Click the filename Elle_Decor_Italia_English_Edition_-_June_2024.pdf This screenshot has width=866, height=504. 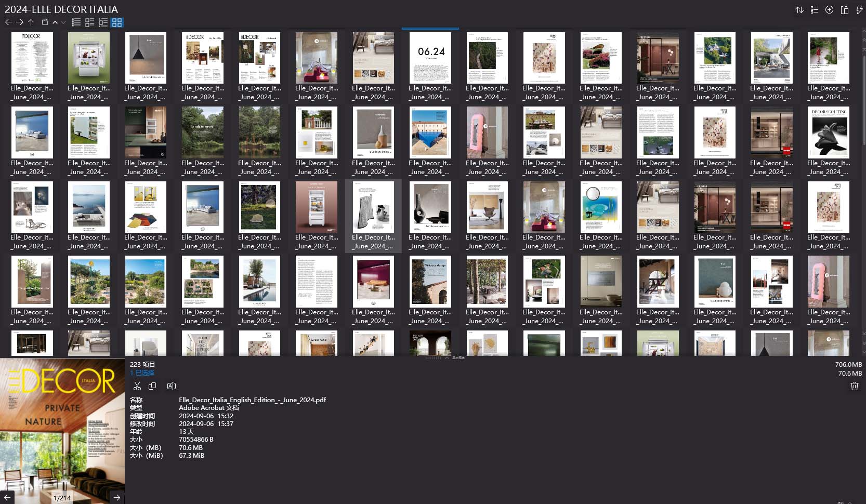pos(252,400)
